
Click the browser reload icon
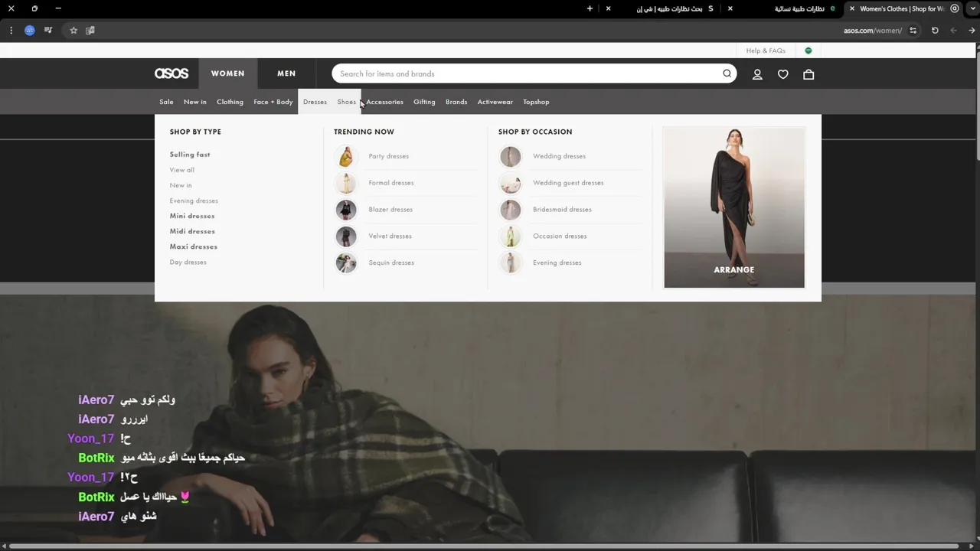(935, 31)
